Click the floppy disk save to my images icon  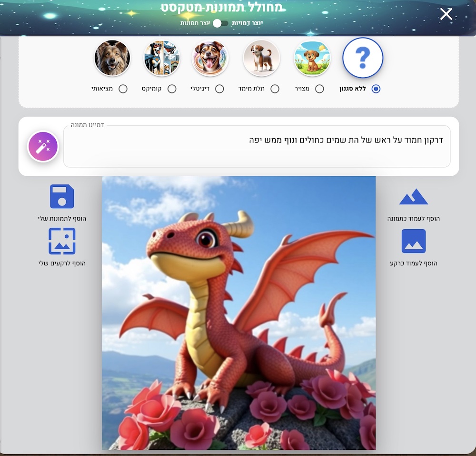pos(62,196)
